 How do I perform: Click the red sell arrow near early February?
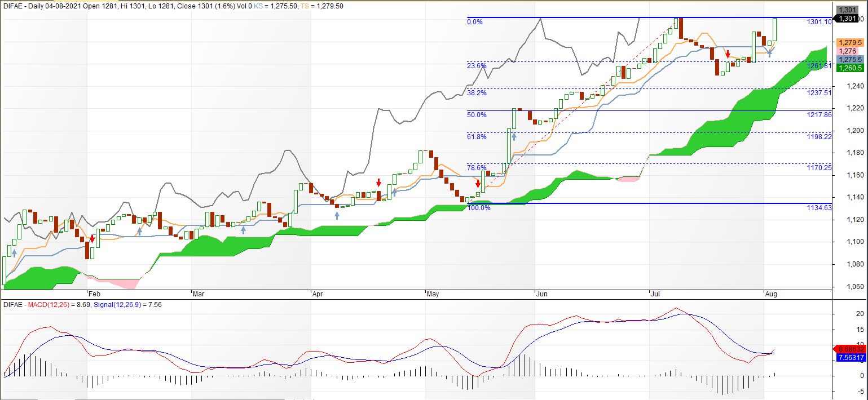click(x=92, y=239)
